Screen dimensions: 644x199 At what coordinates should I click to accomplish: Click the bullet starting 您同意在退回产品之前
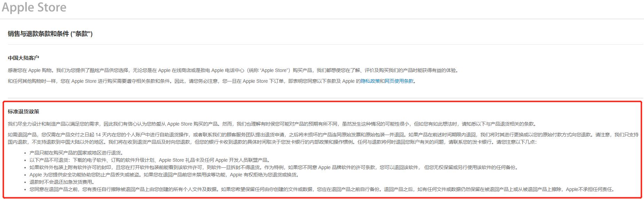pos(322,189)
